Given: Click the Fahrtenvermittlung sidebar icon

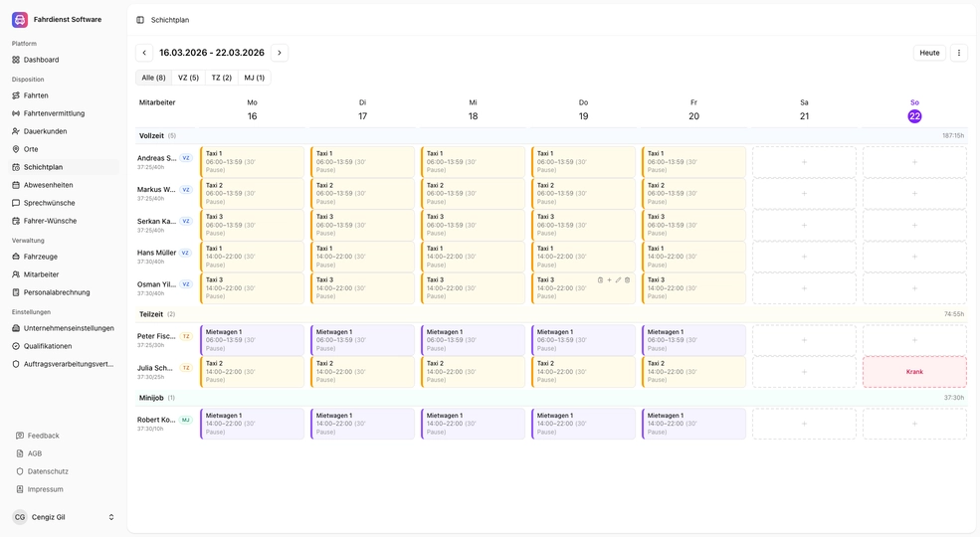Looking at the screenshot, I should tap(16, 113).
